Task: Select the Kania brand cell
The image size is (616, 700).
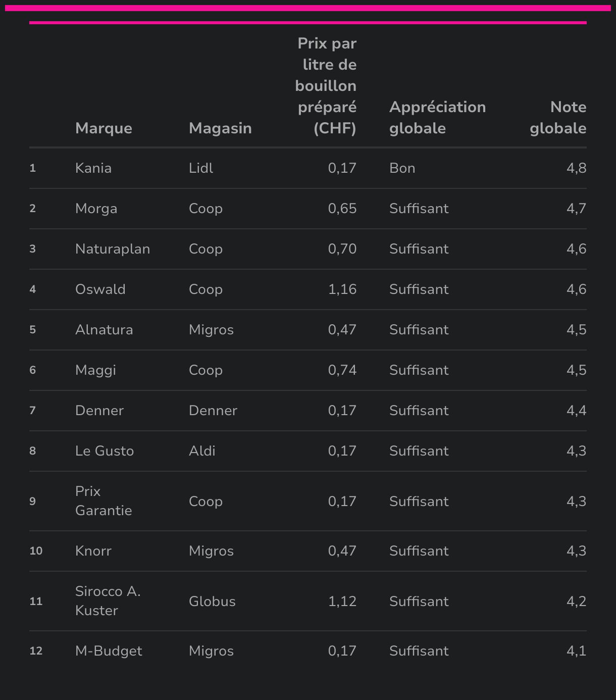Action: [93, 168]
